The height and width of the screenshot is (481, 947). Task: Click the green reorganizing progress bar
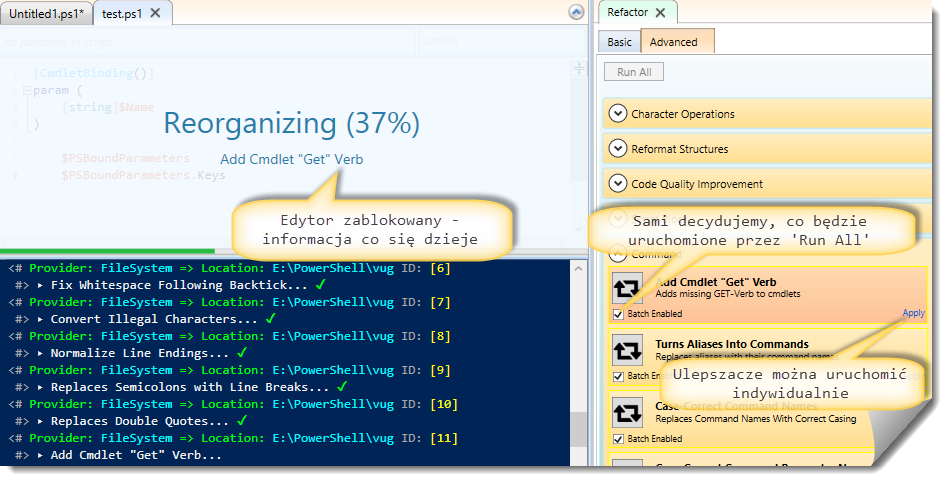pos(107,251)
